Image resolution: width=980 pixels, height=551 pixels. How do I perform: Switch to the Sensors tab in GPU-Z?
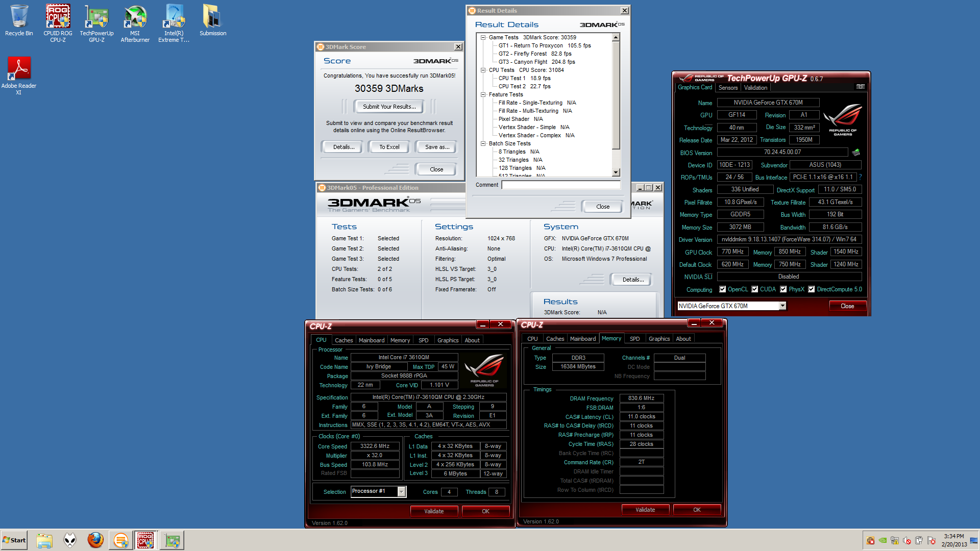point(728,88)
